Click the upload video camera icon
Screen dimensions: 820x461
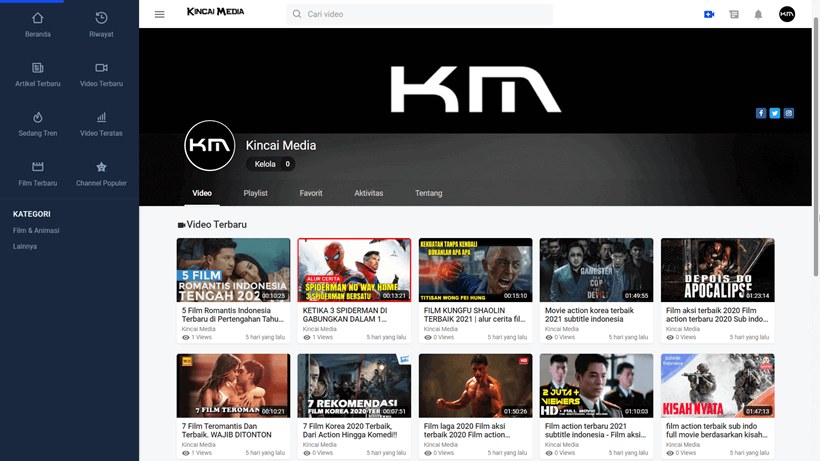[709, 14]
